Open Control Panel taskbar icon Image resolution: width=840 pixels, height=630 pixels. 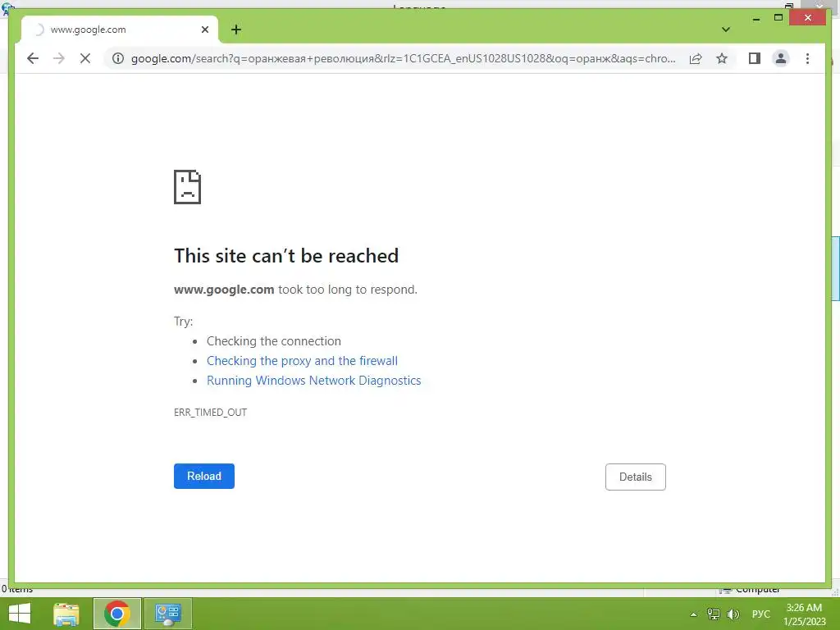[x=167, y=614]
